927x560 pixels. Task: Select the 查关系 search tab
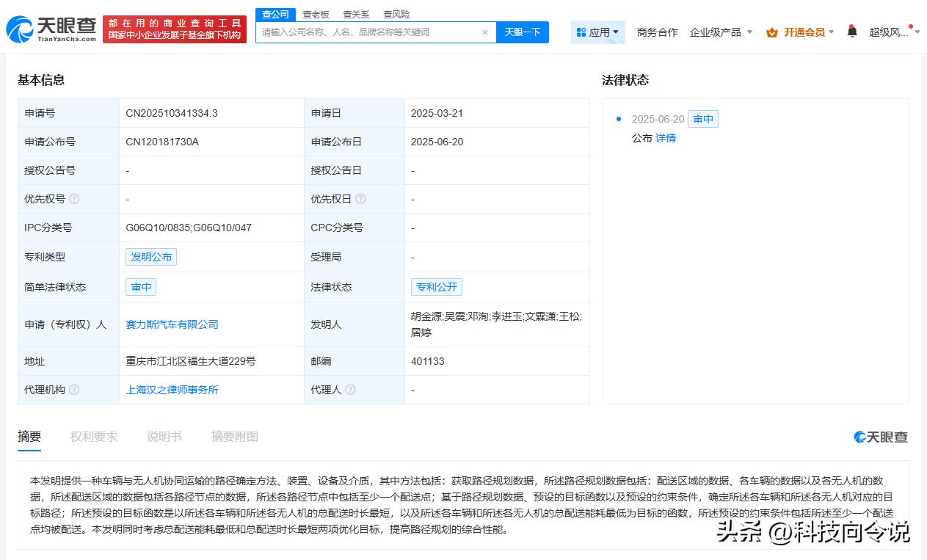[356, 14]
